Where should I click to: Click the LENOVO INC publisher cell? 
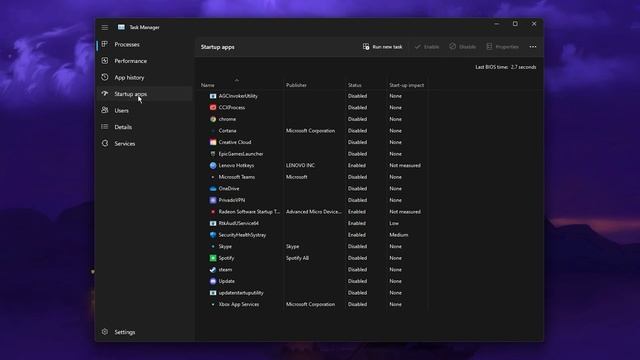[300, 165]
